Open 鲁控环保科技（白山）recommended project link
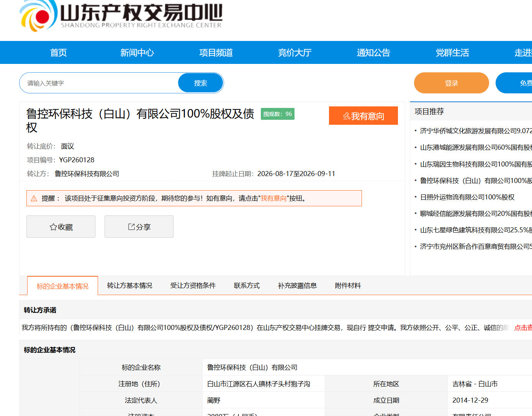The height and width of the screenshot is (416, 532). 476,181
